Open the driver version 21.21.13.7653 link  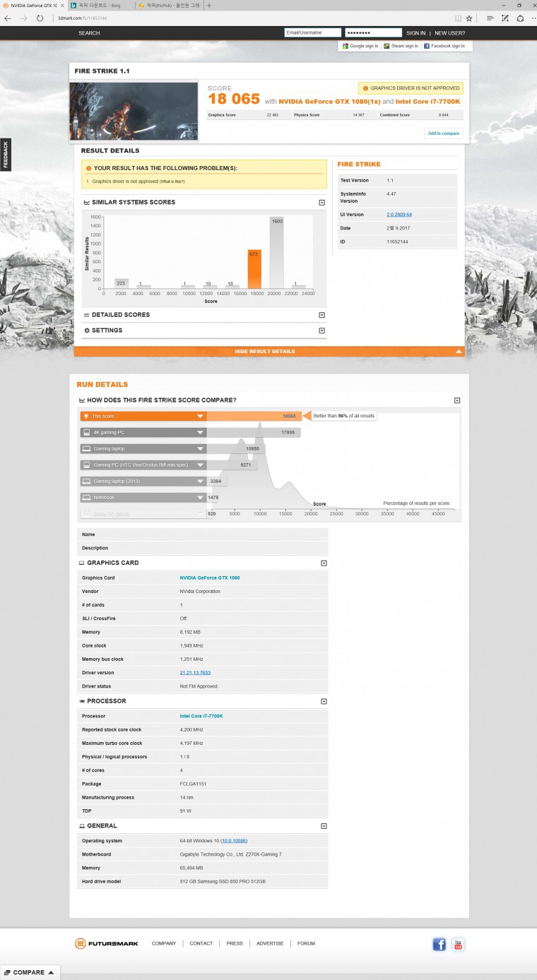195,673
